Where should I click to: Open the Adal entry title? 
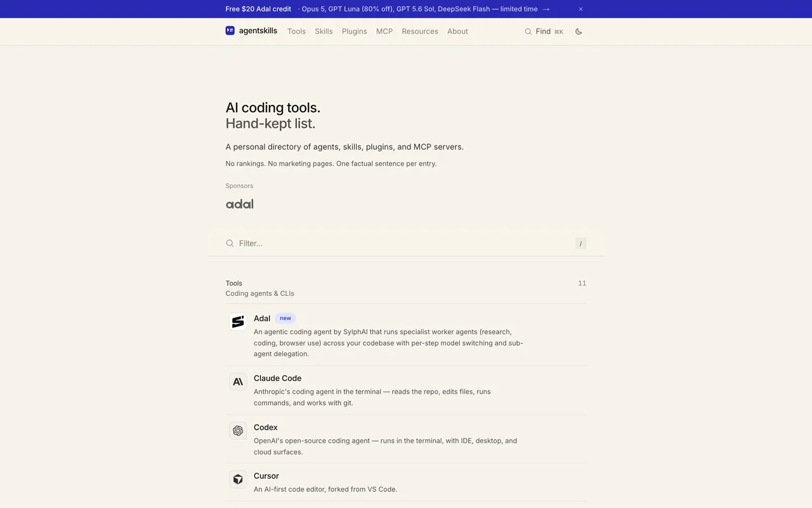262,318
